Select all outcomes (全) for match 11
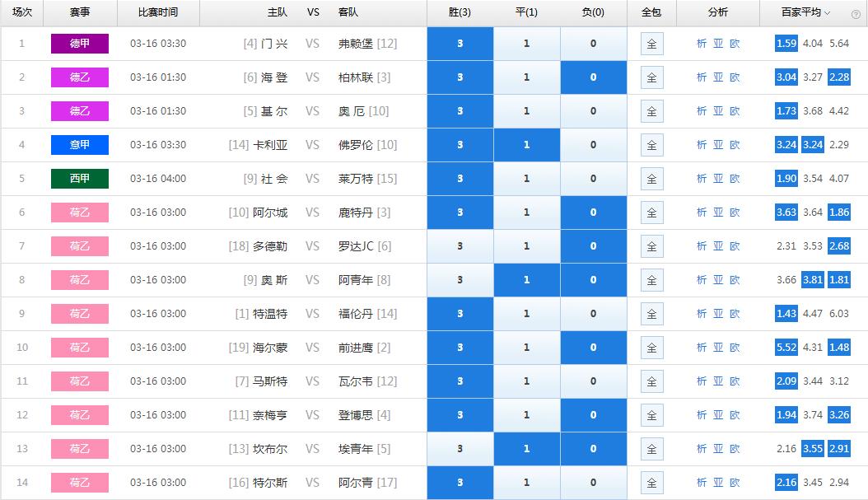The height and width of the screenshot is (500, 868). [651, 381]
